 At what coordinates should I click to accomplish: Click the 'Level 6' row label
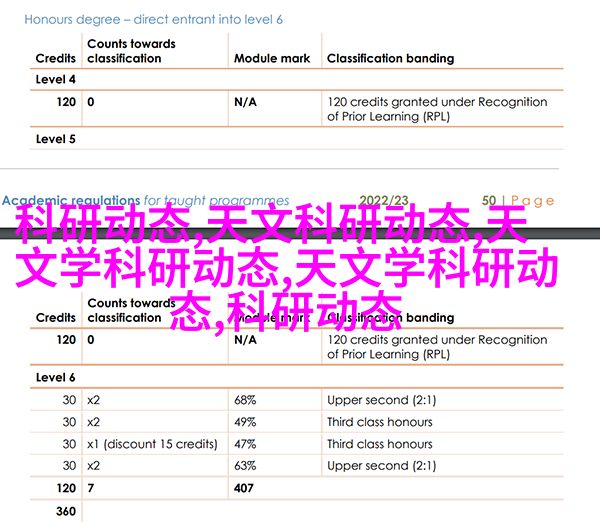coord(55,377)
